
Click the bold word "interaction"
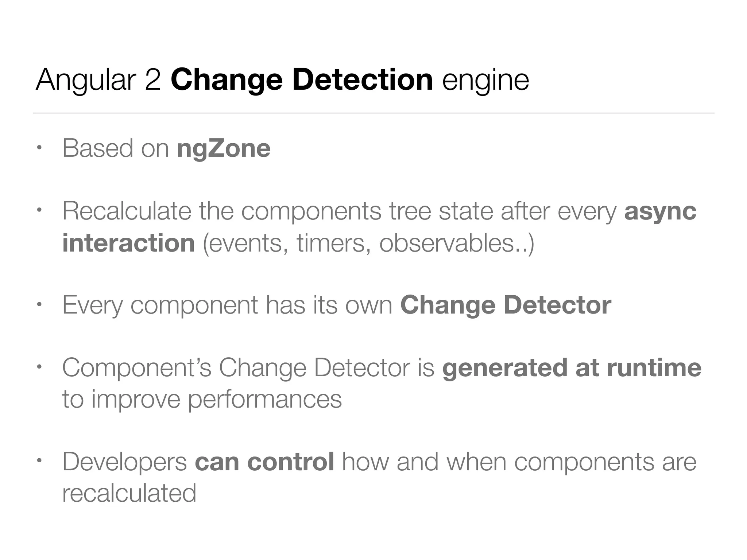pos(128,243)
